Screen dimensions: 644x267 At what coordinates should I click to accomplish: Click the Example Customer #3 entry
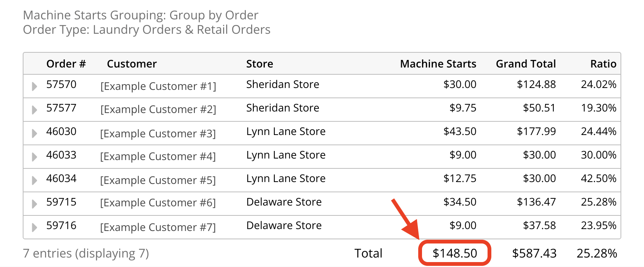coord(158,133)
